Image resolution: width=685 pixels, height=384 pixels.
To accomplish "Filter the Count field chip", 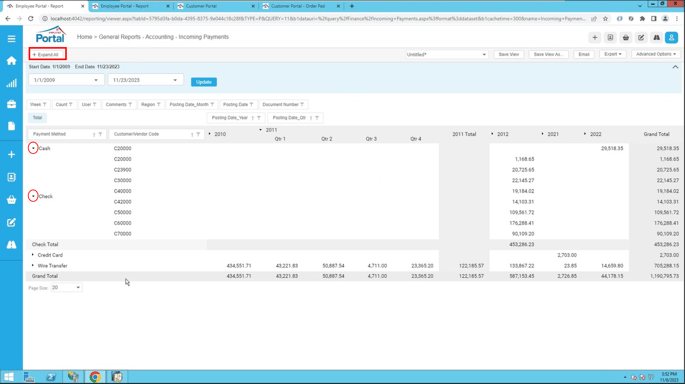I will (70, 105).
